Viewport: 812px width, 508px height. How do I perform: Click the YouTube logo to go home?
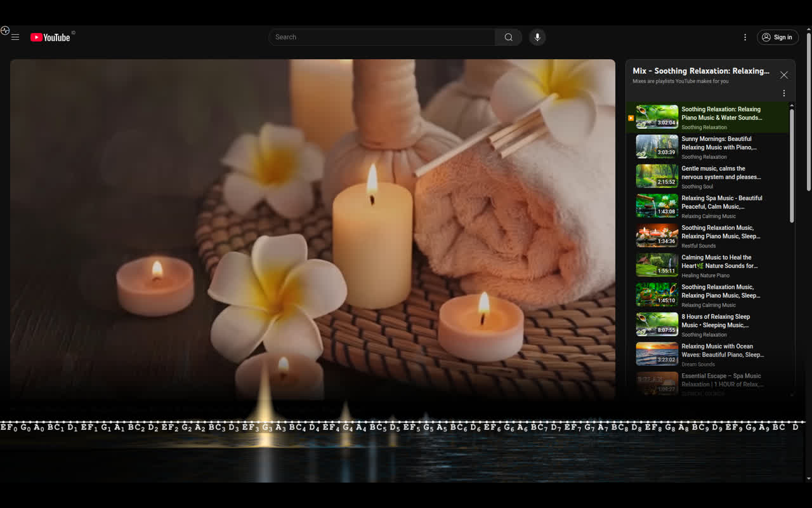pos(51,37)
